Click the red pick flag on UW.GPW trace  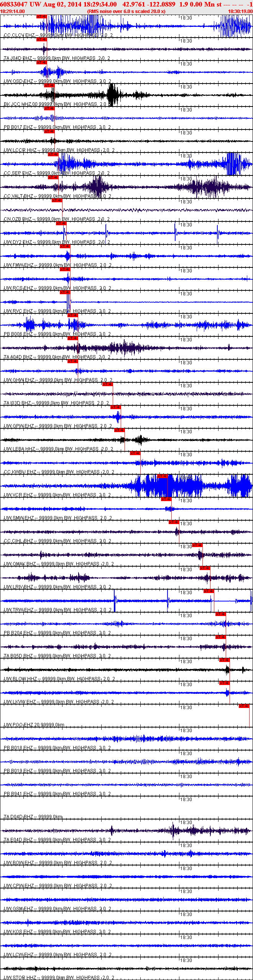(115, 407)
